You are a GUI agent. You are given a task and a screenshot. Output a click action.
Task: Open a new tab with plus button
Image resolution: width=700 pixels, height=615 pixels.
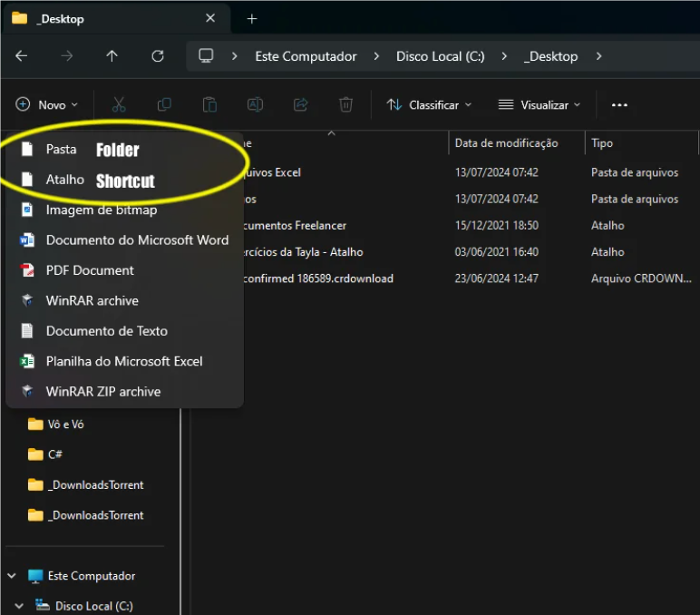coord(252,19)
